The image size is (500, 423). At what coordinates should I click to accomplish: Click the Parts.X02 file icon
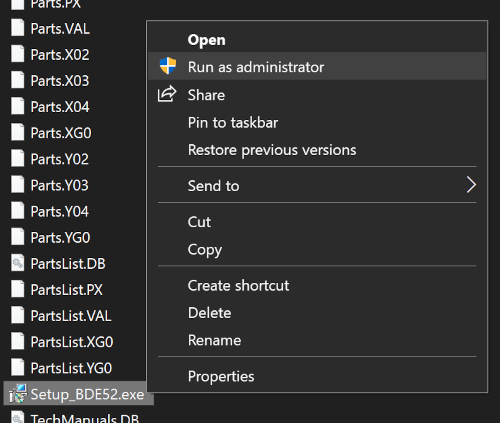pyautogui.click(x=18, y=54)
